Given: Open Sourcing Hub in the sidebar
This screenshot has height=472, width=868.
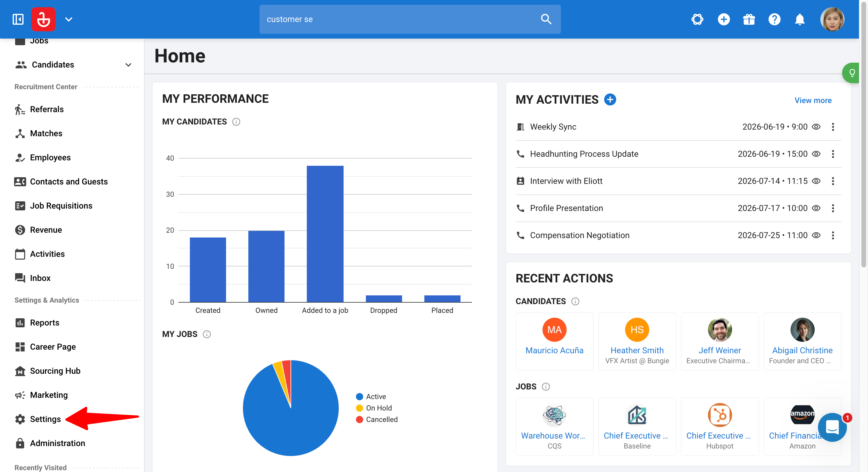Looking at the screenshot, I should click(x=55, y=371).
